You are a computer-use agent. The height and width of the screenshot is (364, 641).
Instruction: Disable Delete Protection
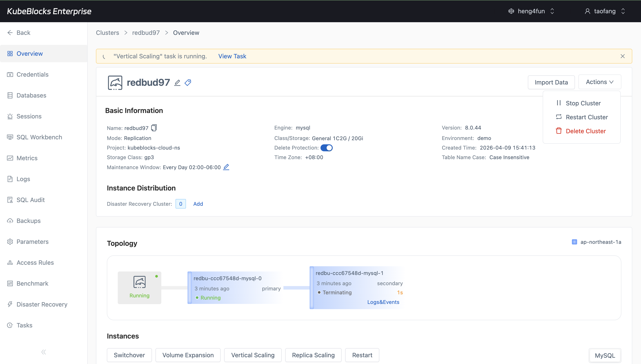[327, 148]
